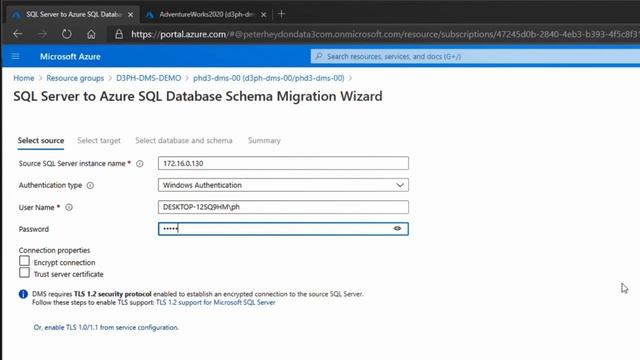Click enable TLS 1.0/1.1 from service configuration link
The image size is (640, 360).
coord(106,327)
